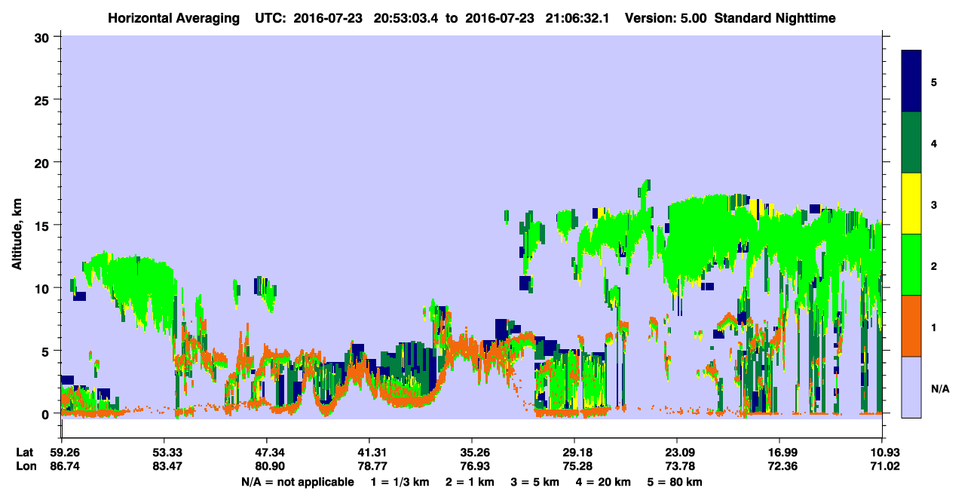
Task: Click the 30 km altitude tick label
Action: pos(41,37)
